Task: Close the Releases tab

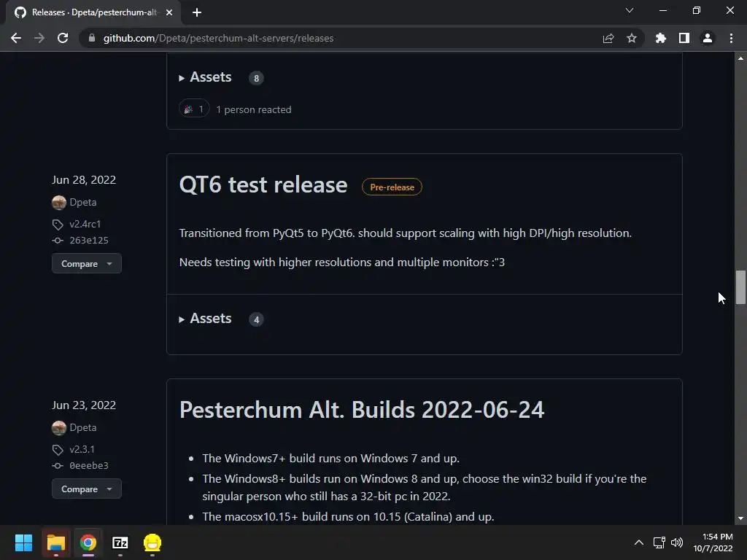Action: (169, 12)
